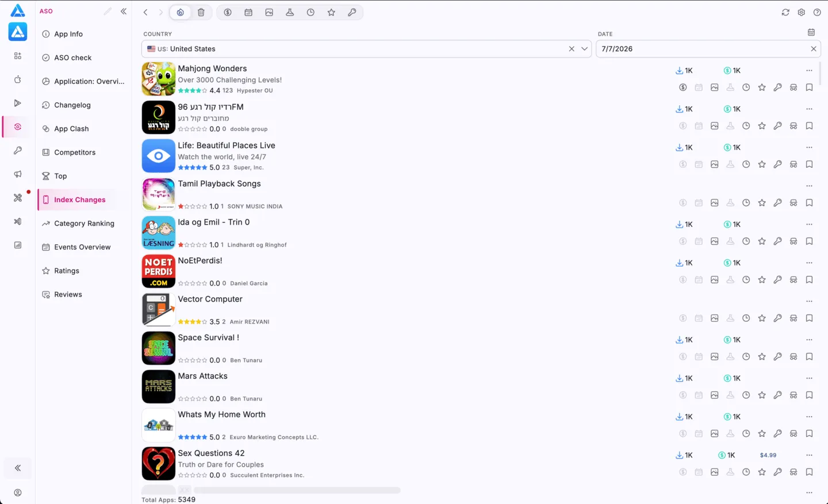Expand the left rail with the bottom double chevron
This screenshot has height=504, width=828.
[18, 468]
